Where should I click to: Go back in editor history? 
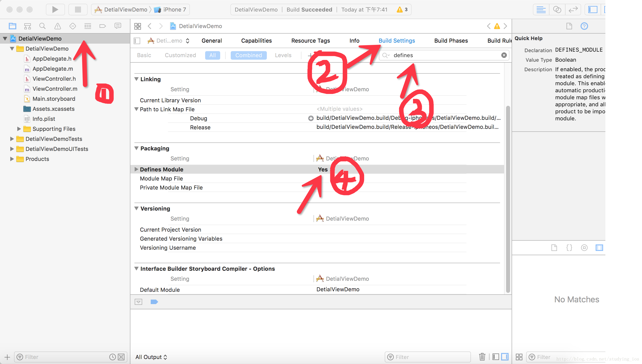point(150,26)
